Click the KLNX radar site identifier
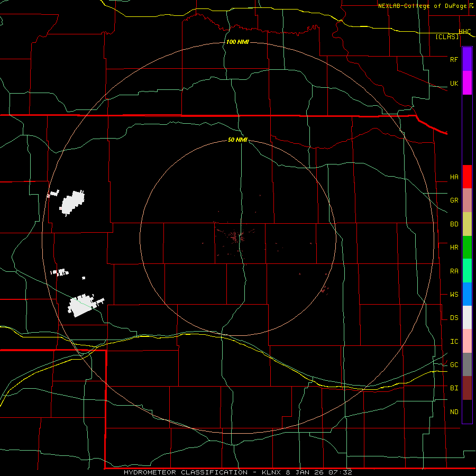 (272, 472)
